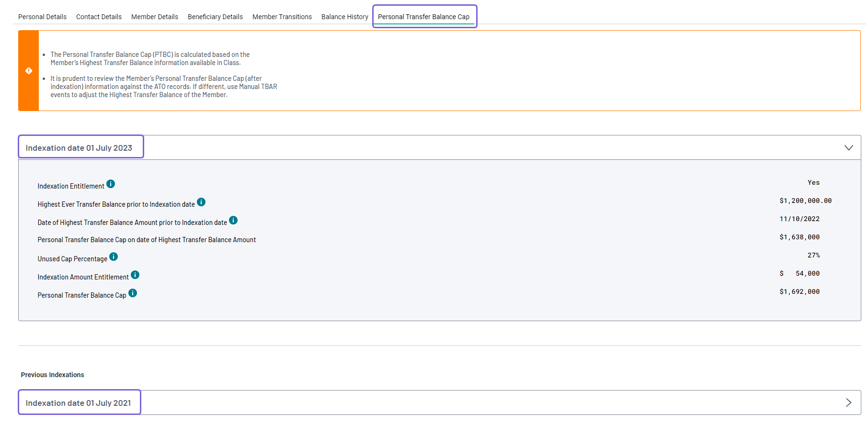Collapse the Indexation date 01 July 2023 section

pos(849,147)
